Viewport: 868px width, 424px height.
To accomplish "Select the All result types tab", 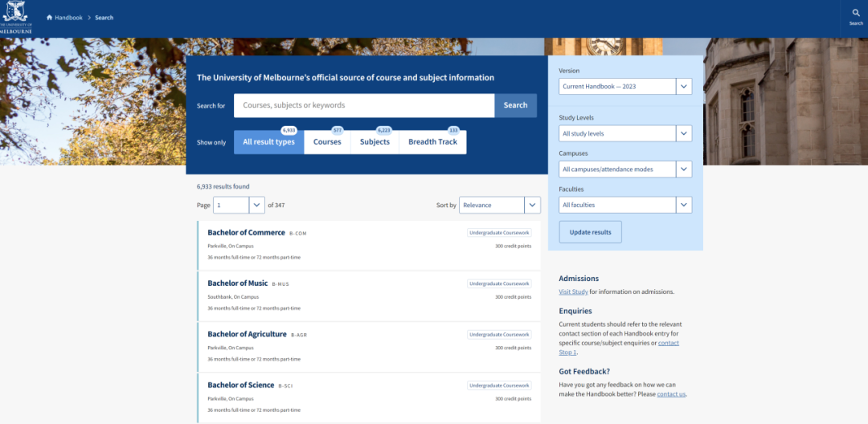I will click(269, 142).
